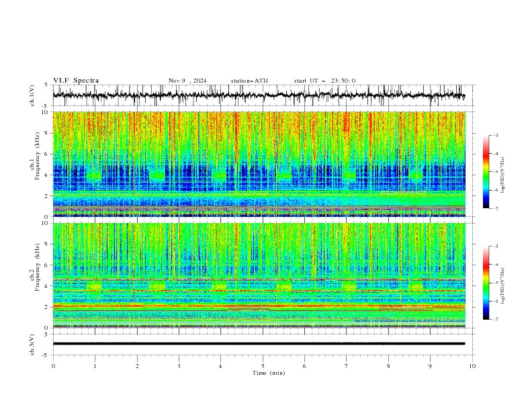Image resolution: width=532 pixels, height=411 pixels.
Task: Click ch.1 frequency tick label '2'
Action: [47, 195]
